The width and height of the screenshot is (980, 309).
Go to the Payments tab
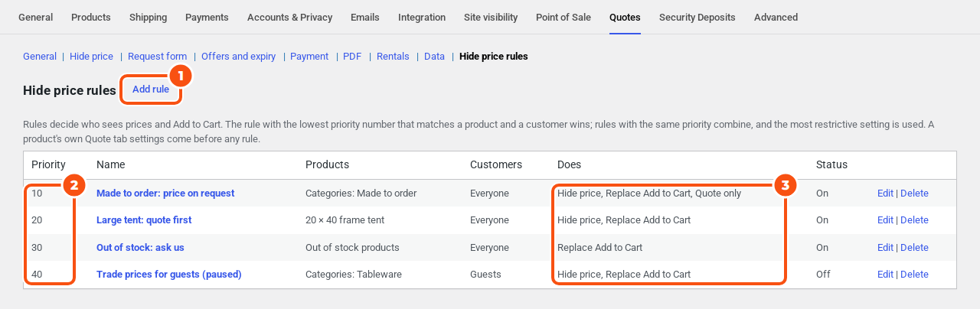[x=207, y=17]
